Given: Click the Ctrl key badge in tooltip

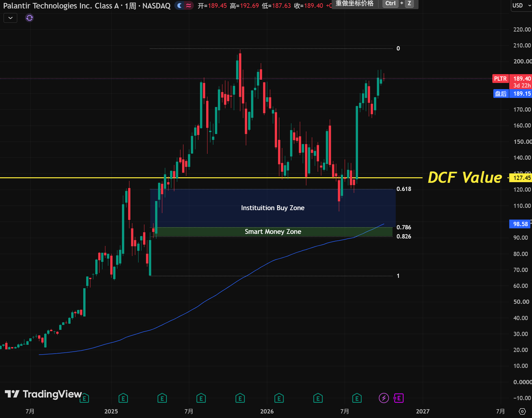Looking at the screenshot, I should click(391, 4).
